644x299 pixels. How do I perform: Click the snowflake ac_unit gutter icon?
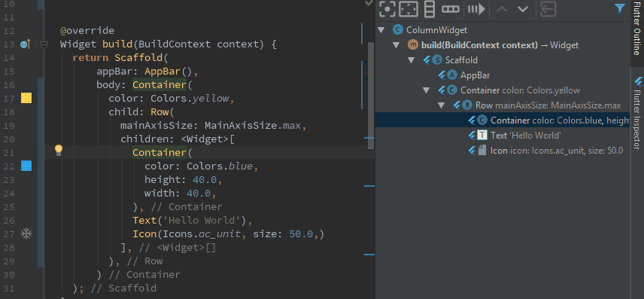(26, 234)
